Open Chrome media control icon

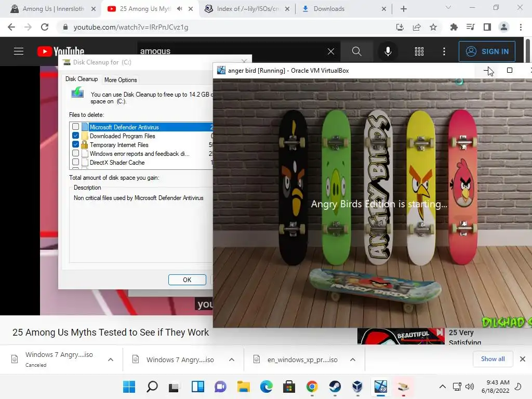tap(470, 27)
